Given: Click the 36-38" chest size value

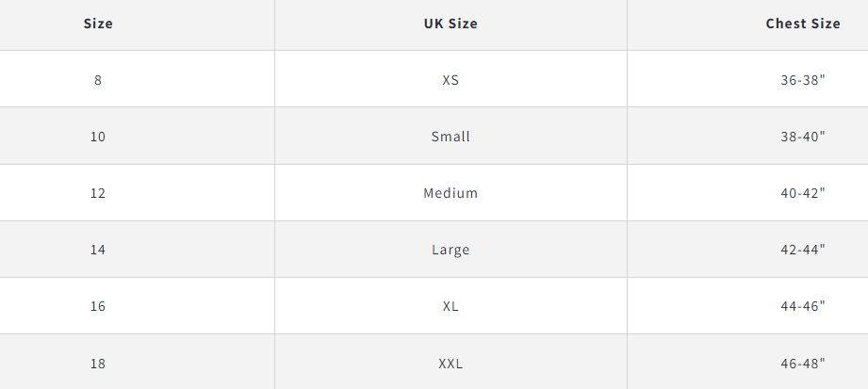Looking at the screenshot, I should [x=803, y=80].
